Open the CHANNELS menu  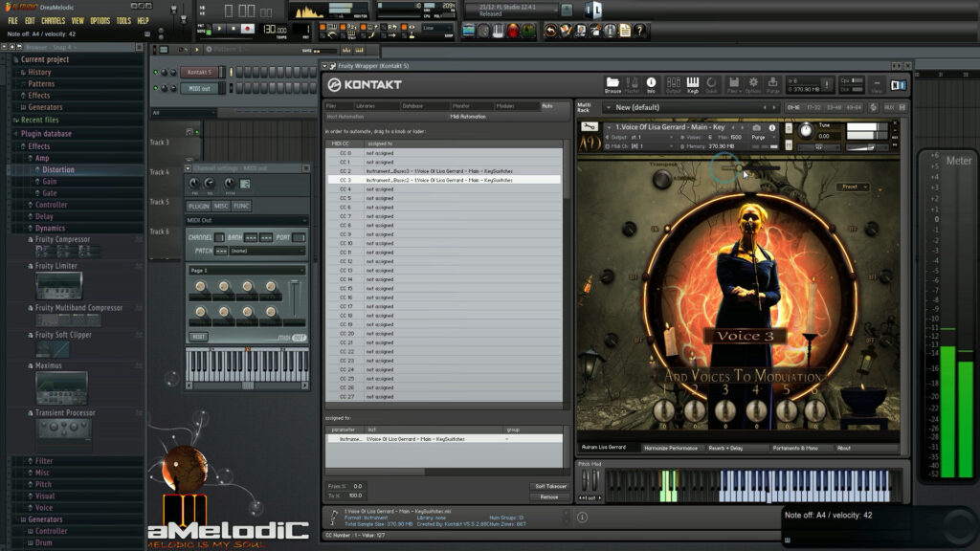54,21
